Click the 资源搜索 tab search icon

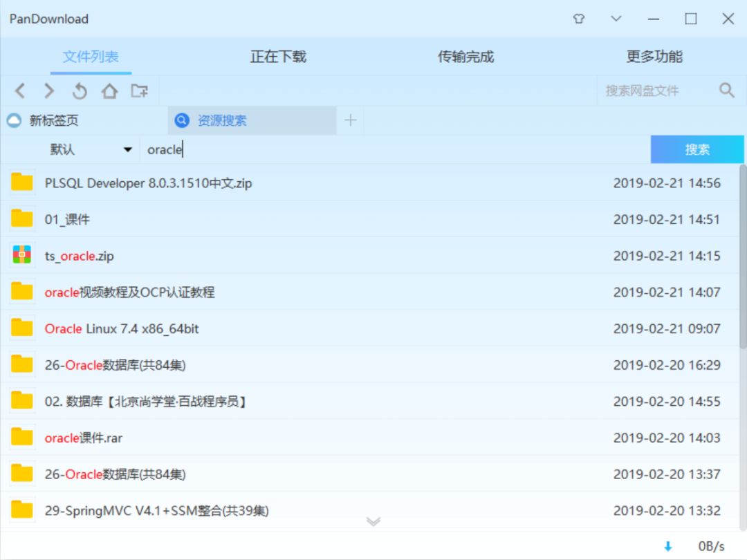pyautogui.click(x=181, y=120)
